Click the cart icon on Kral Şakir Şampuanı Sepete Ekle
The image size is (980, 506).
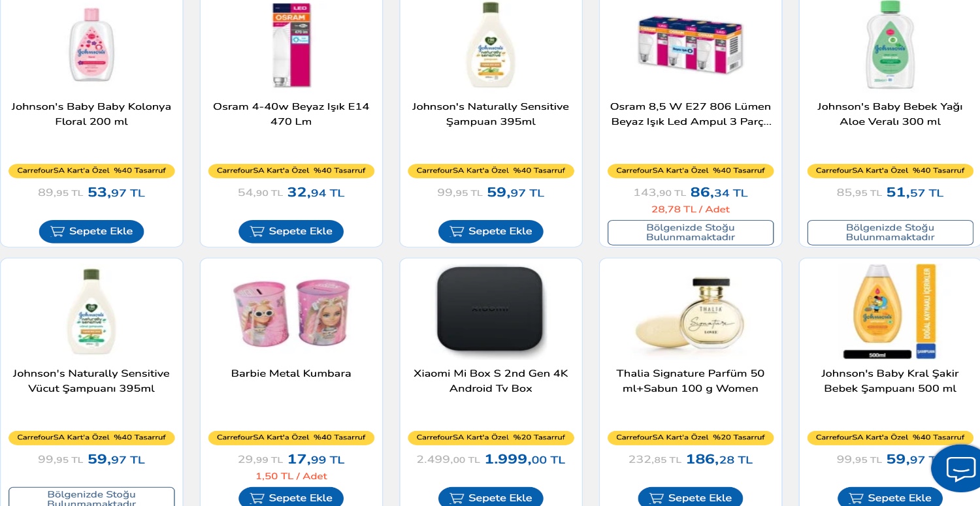(x=856, y=498)
